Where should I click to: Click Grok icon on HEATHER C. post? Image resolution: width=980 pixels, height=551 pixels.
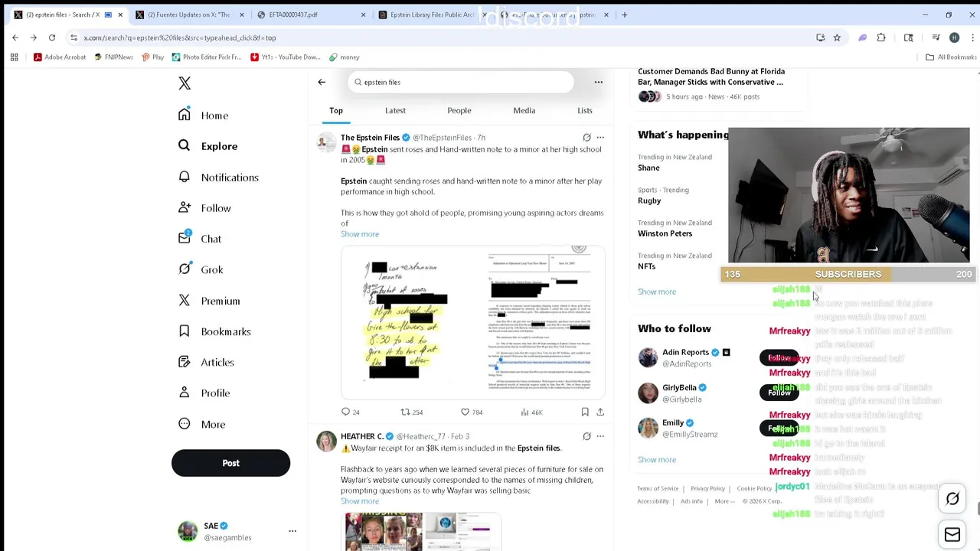pyautogui.click(x=586, y=437)
